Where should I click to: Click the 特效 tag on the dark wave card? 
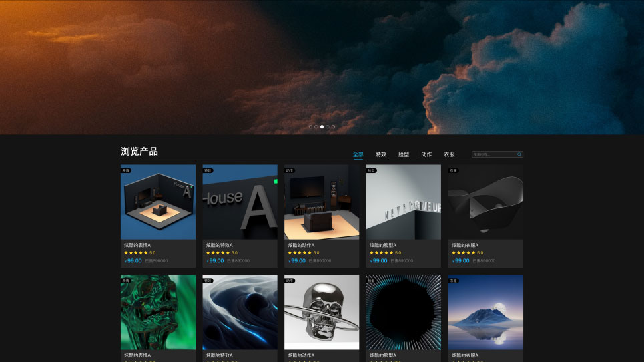(x=208, y=281)
